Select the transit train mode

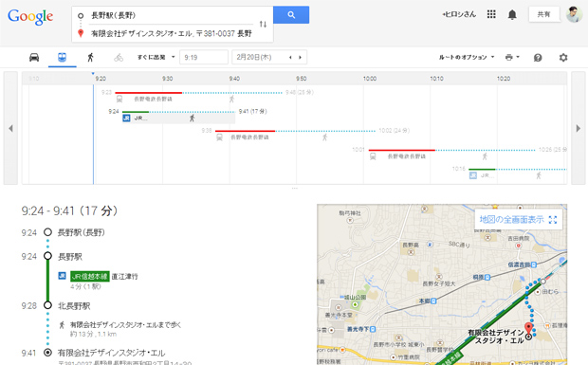(x=63, y=57)
